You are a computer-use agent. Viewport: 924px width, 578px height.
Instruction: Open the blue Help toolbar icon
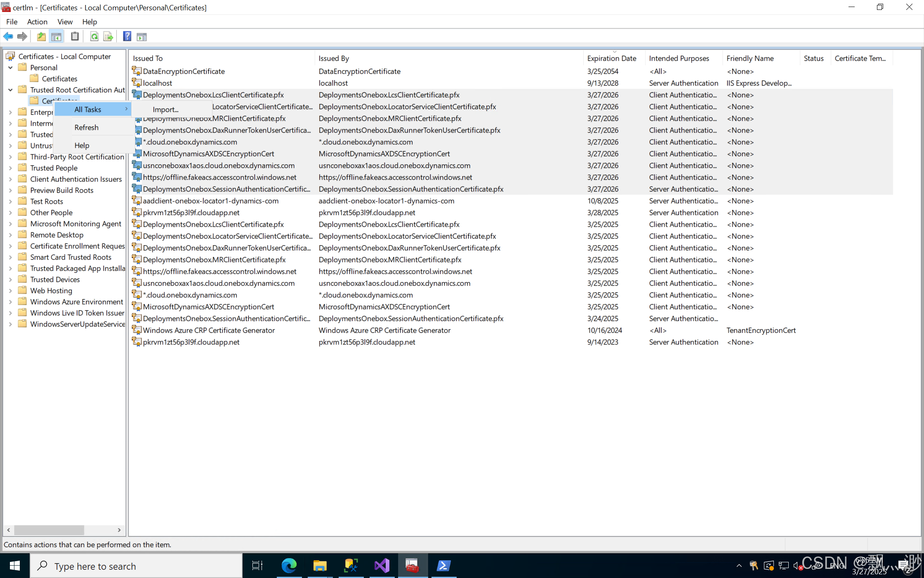(x=127, y=36)
